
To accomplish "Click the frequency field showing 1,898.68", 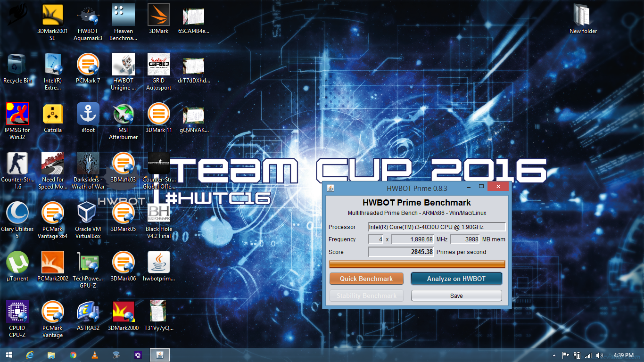I will (413, 239).
